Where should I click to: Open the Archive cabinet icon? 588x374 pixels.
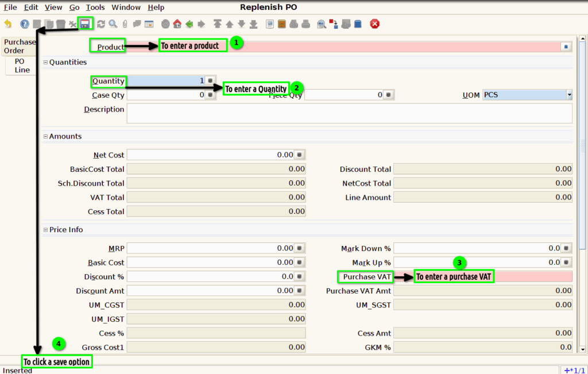281,24
